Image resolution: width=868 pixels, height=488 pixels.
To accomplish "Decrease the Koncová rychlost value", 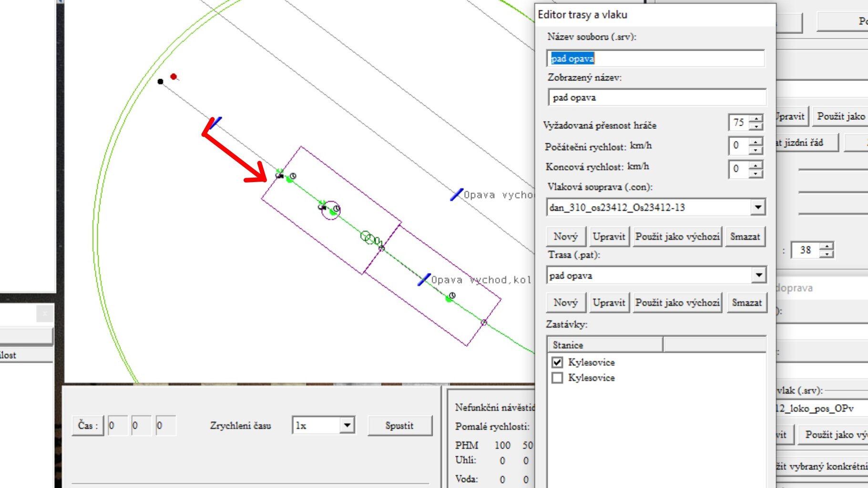I will pos(756,173).
